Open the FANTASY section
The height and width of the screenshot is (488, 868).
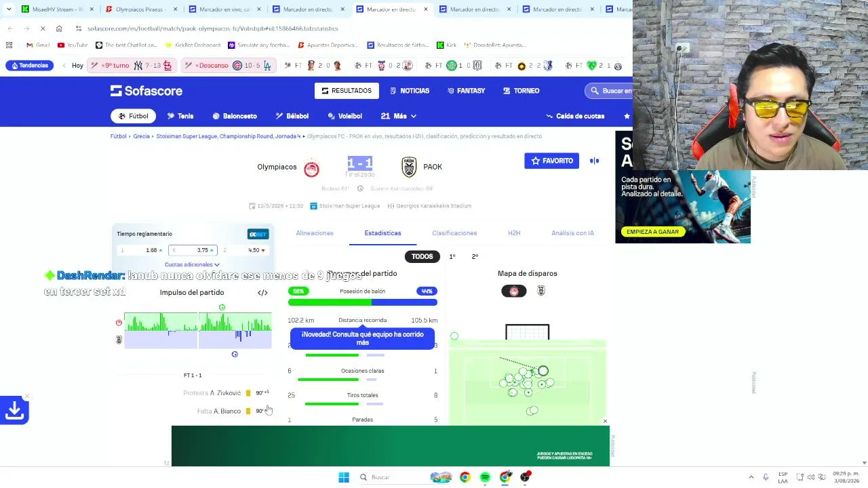click(x=466, y=91)
